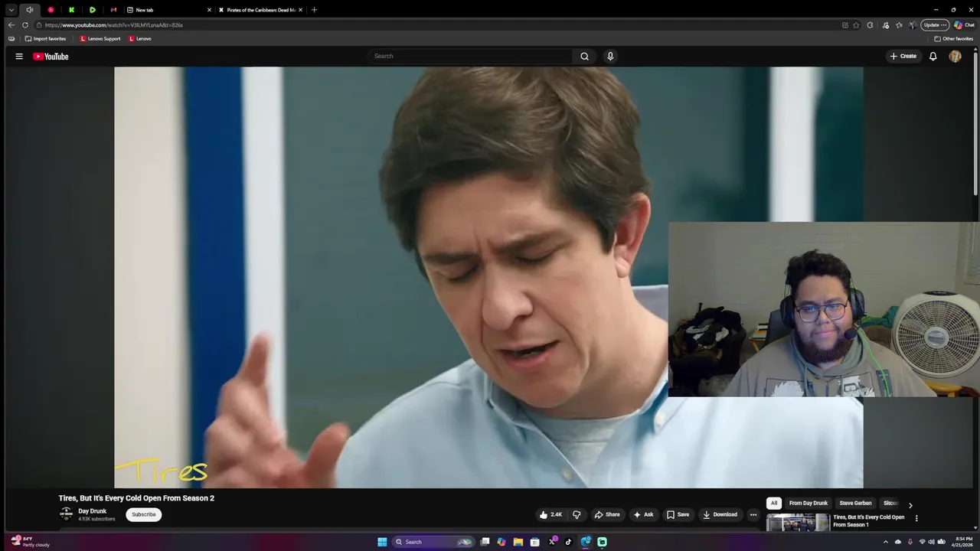Save the video to a playlist

[678, 514]
